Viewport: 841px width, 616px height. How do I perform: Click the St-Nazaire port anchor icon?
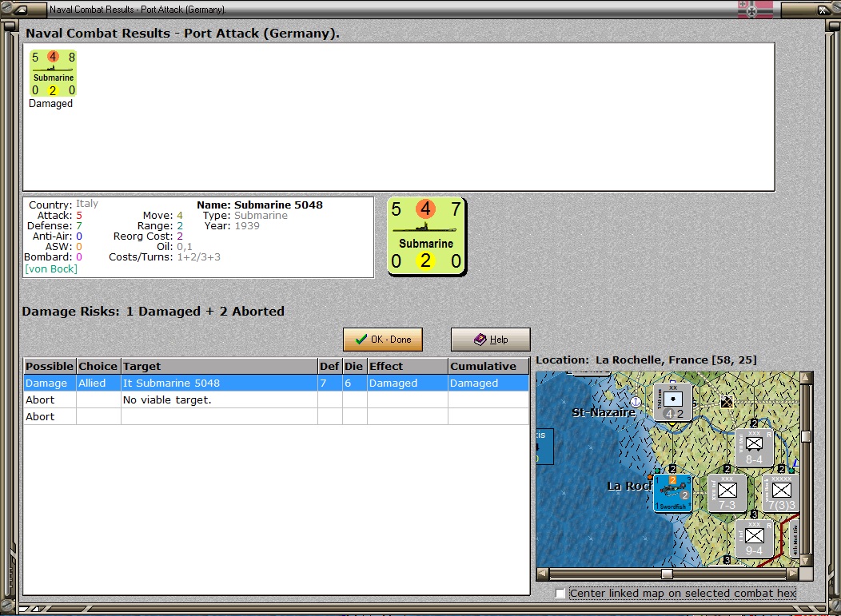click(636, 401)
